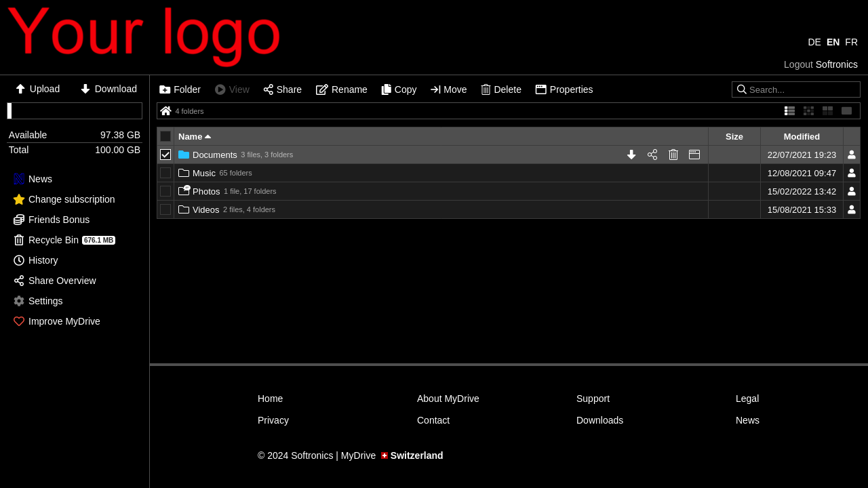
Task: Click owner icon on Music row
Action: click(852, 173)
